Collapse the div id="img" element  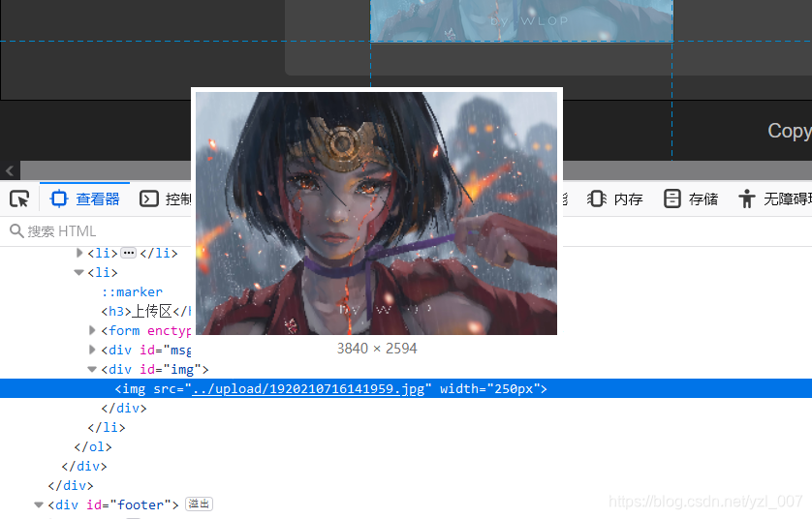[x=92, y=370]
